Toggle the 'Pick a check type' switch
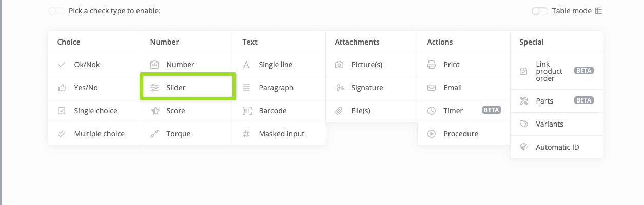The height and width of the screenshot is (205, 644). [x=56, y=11]
